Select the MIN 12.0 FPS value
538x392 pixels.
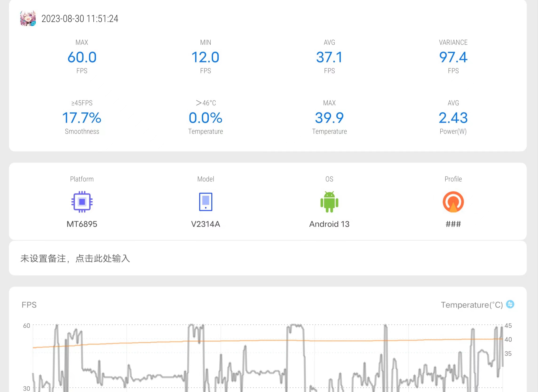(x=206, y=57)
